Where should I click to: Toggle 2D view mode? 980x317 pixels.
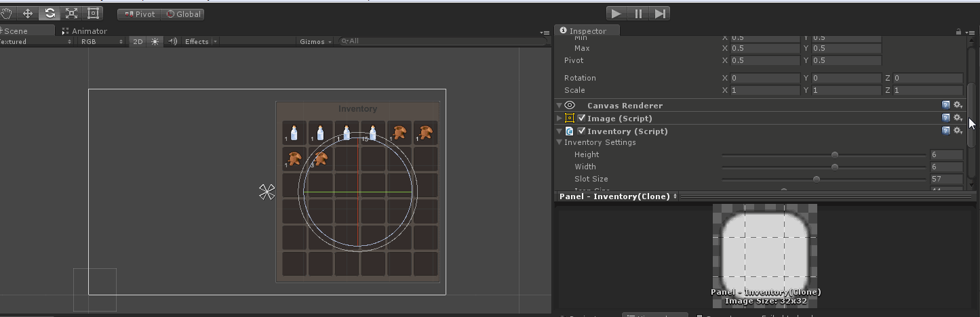click(x=138, y=41)
